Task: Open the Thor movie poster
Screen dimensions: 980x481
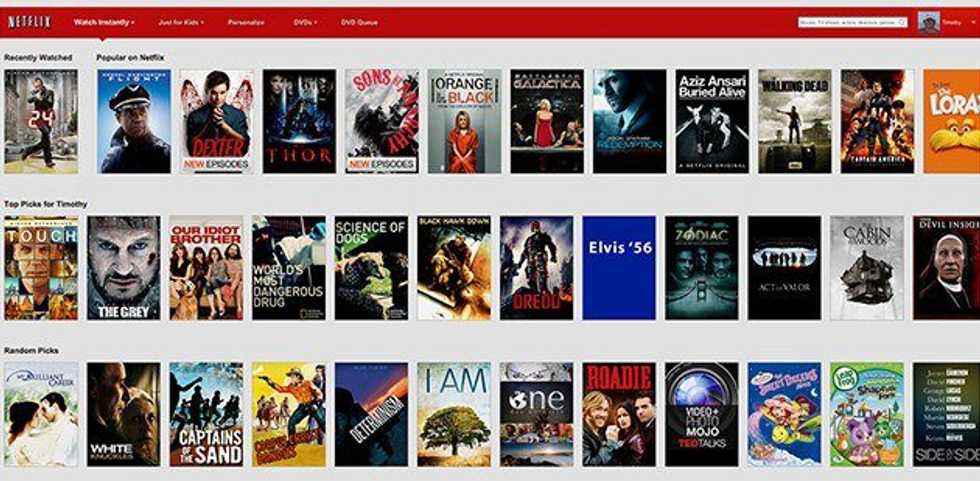Action: coord(299,120)
